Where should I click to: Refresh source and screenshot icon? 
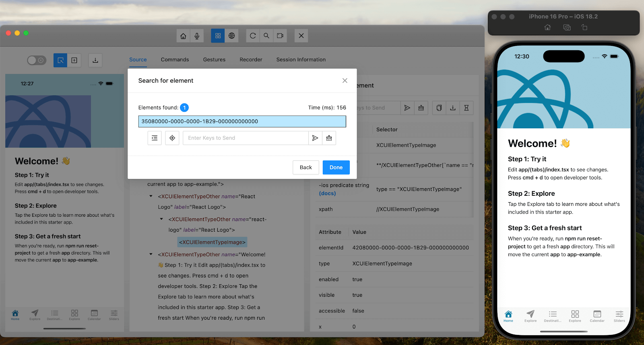253,36
